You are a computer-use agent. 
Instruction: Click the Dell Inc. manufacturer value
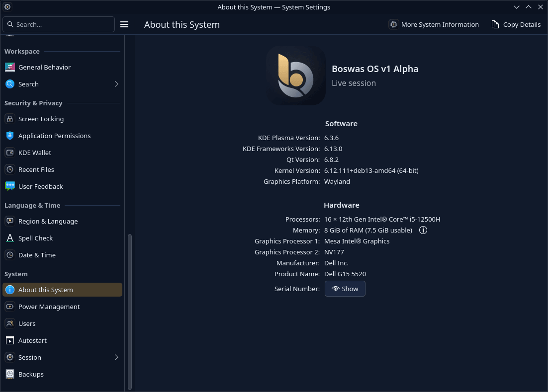pos(336,263)
